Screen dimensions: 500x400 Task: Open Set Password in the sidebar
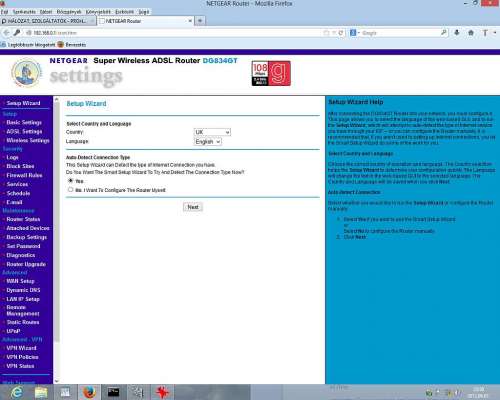tap(23, 246)
